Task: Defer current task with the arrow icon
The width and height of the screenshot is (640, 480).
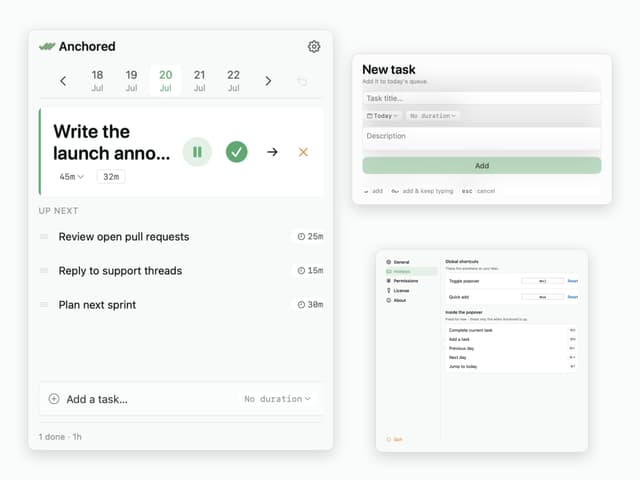Action: coord(272,152)
